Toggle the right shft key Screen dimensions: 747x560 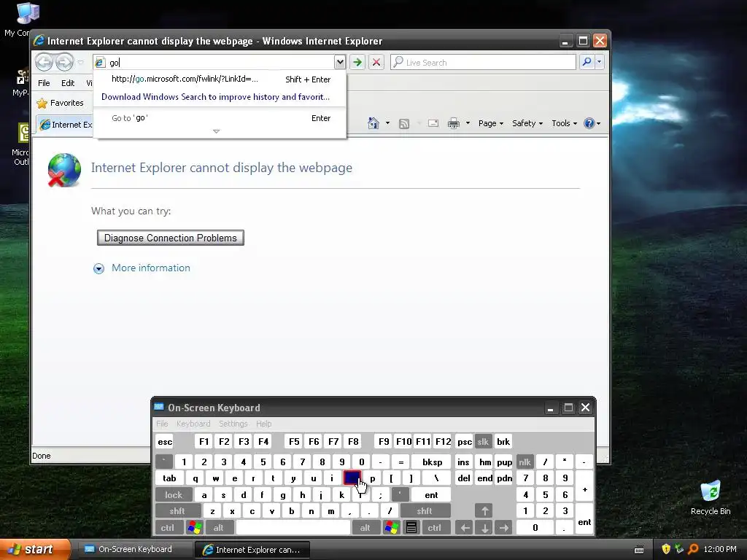[425, 511]
